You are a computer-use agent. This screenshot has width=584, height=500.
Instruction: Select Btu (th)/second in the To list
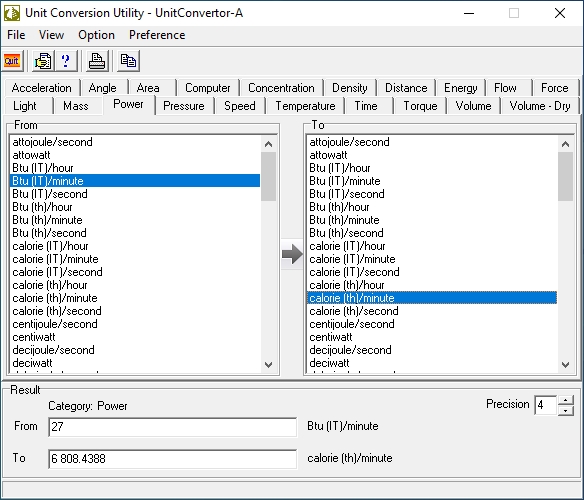click(x=432, y=233)
